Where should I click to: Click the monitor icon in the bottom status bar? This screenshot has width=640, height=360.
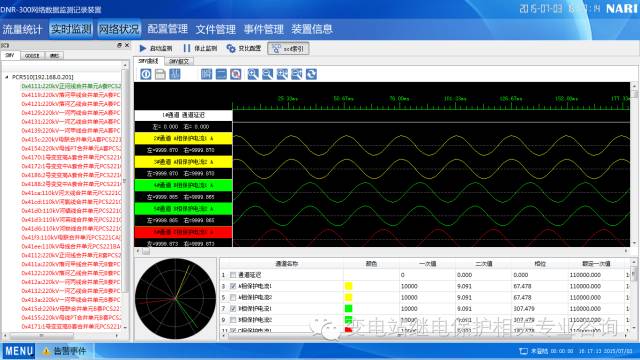coord(523,351)
